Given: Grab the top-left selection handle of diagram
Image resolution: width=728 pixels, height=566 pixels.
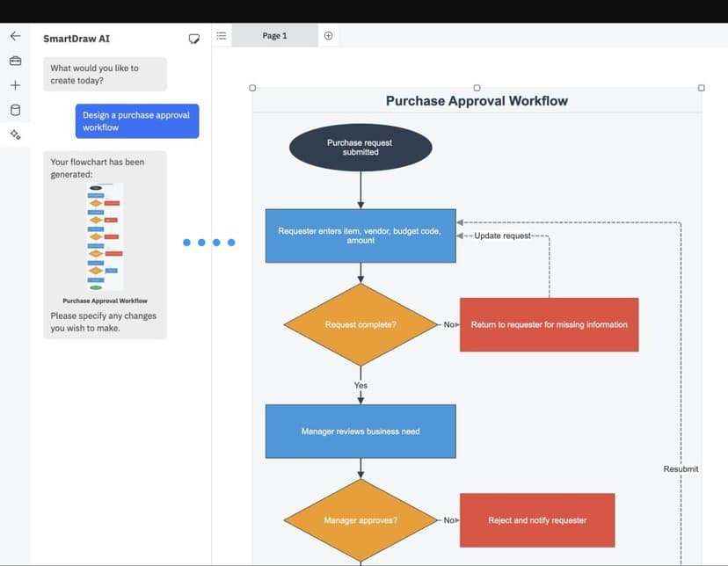Looking at the screenshot, I should (x=252, y=88).
